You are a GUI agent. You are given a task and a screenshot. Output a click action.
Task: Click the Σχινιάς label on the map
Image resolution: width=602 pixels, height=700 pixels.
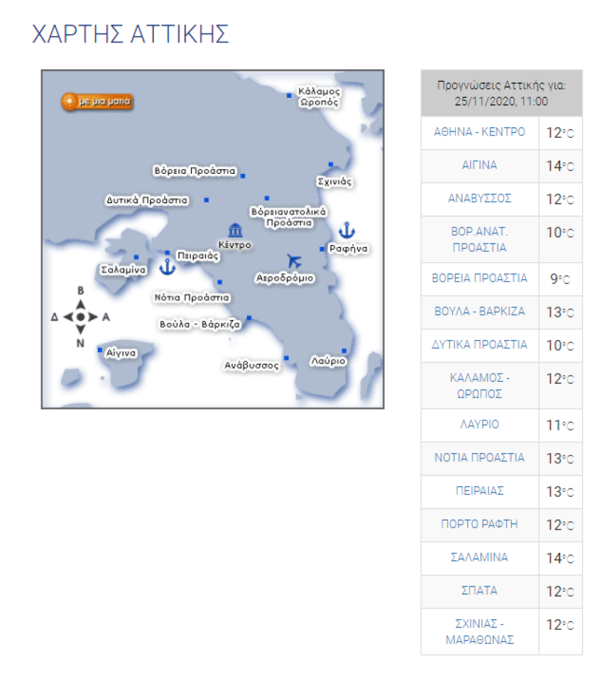[335, 182]
